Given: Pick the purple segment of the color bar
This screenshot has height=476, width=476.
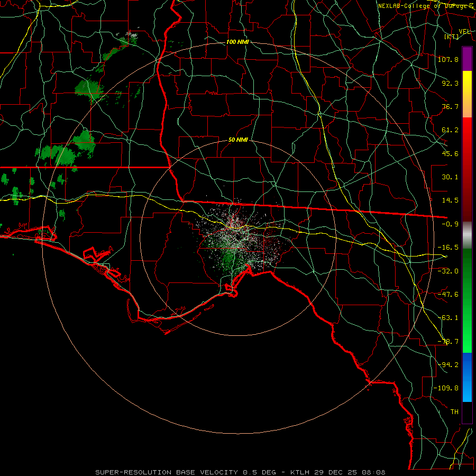Looking at the screenshot, I should [x=467, y=59].
